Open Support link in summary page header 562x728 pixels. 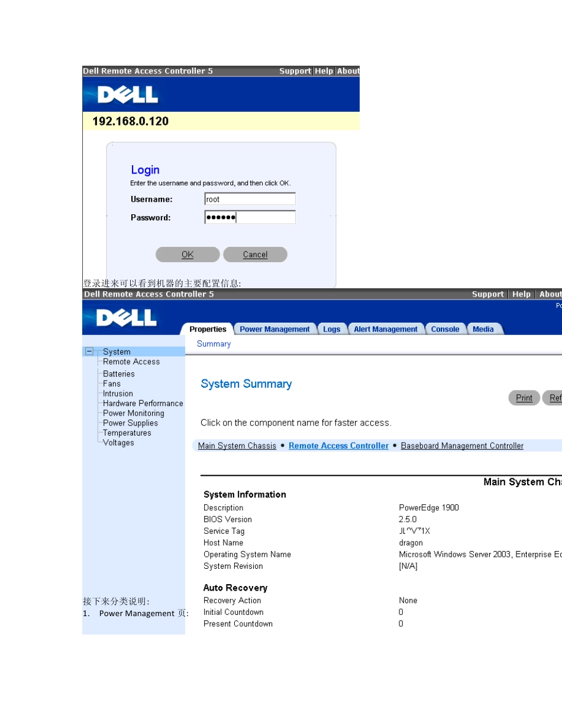coord(488,294)
